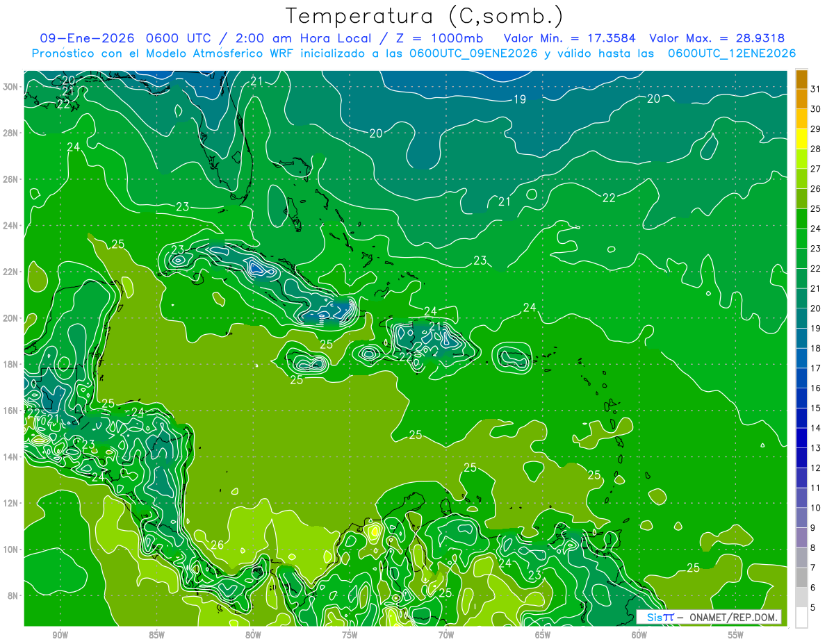Click the topmost dark orange legend swatch
The width and height of the screenshot is (834, 644).
[x=801, y=79]
